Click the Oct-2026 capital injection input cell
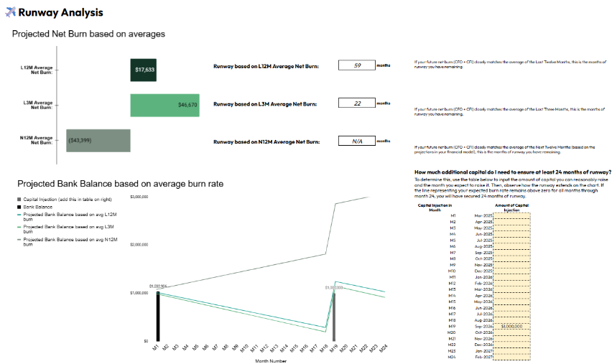612x364 pixels. tap(511, 332)
